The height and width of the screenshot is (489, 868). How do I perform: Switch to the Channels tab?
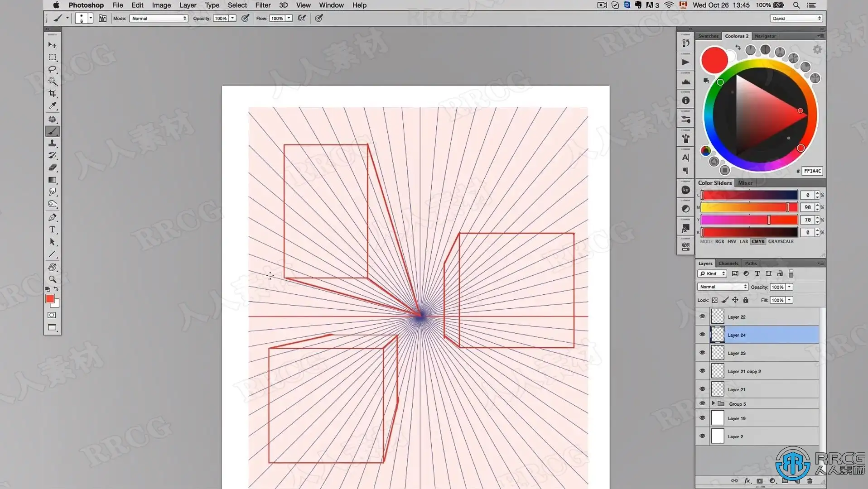click(x=728, y=263)
